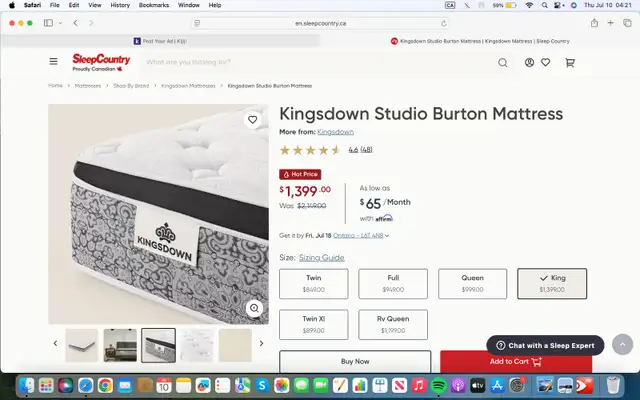640x400 pixels.
Task: Open the Edit menu
Action: pyautogui.click(x=74, y=5)
